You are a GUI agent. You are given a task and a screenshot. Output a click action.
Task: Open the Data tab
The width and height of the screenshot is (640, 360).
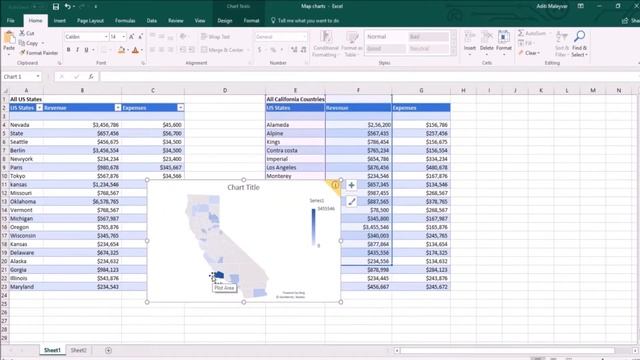pyautogui.click(x=152, y=21)
